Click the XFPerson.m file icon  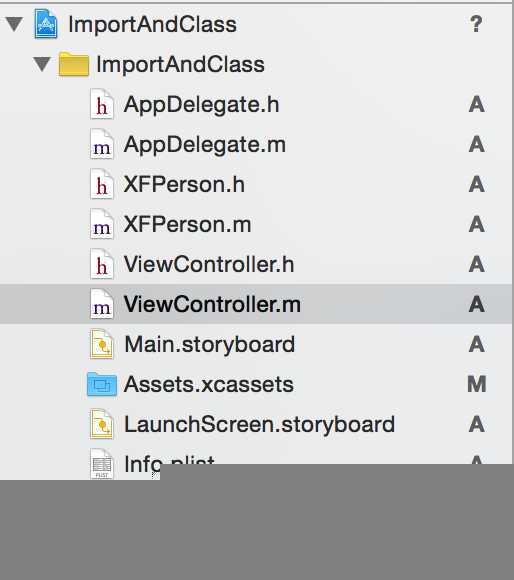[x=102, y=224]
